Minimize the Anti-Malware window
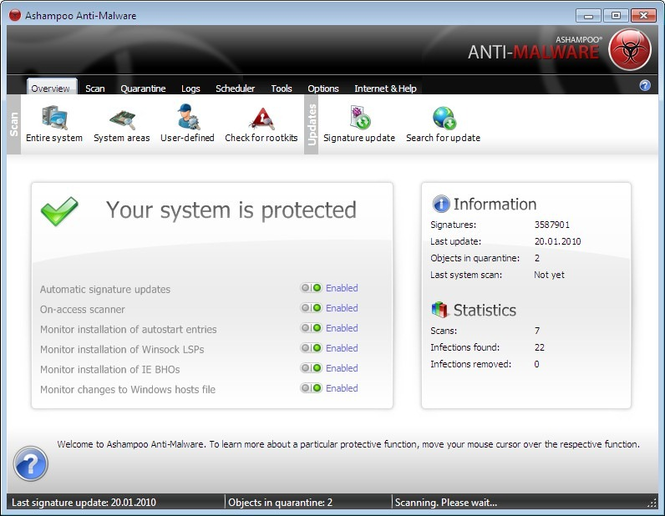The image size is (665, 516). (588, 16)
